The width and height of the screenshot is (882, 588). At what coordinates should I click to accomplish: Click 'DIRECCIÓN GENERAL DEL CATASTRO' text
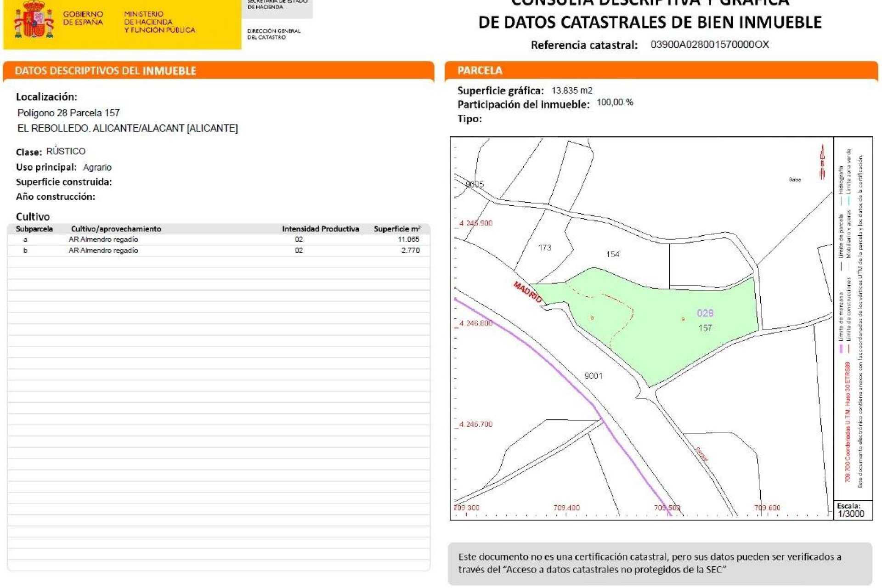[x=274, y=34]
